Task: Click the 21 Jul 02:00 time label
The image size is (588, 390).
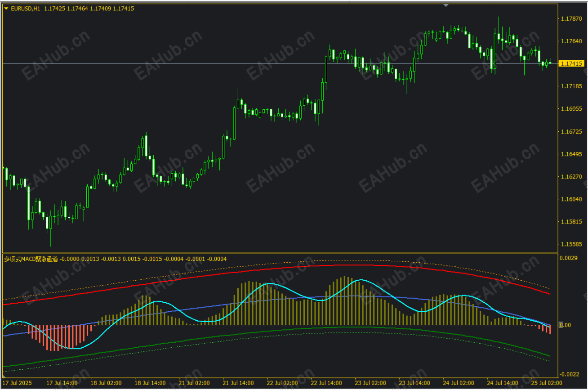Action: (x=194, y=383)
